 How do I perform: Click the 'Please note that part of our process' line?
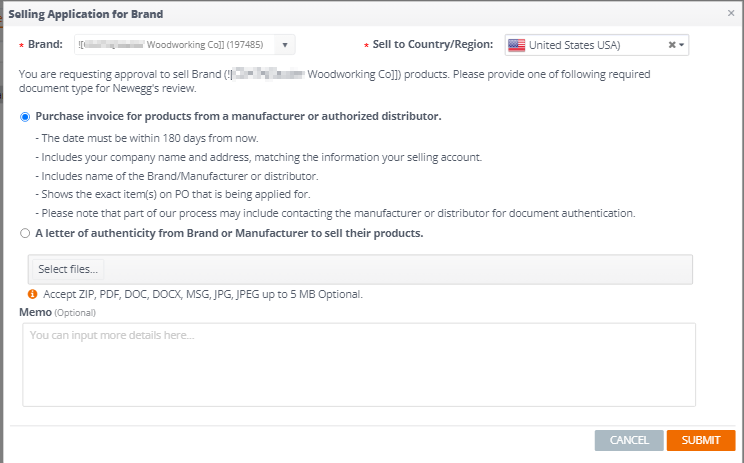pyautogui.click(x=335, y=213)
